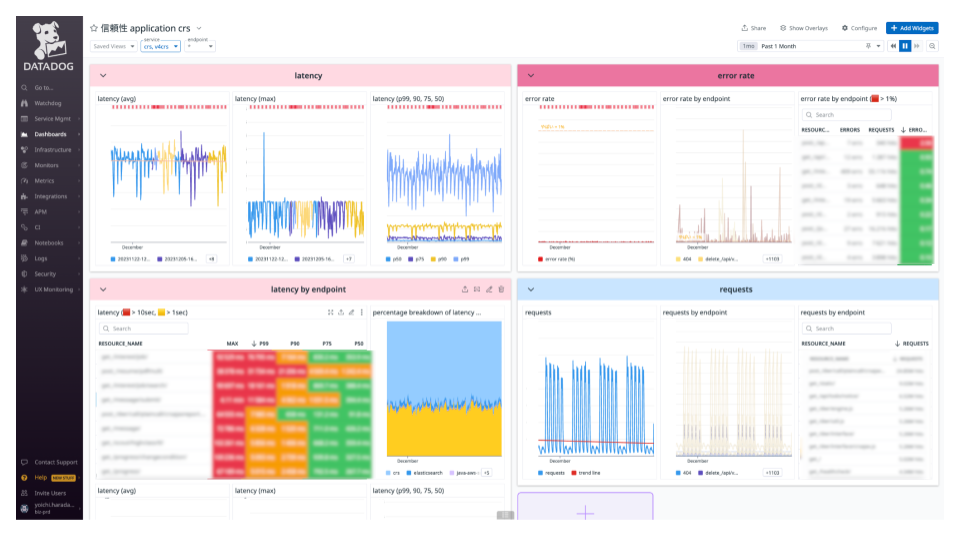Click the Configure button
960x540 pixels.
click(x=860, y=28)
